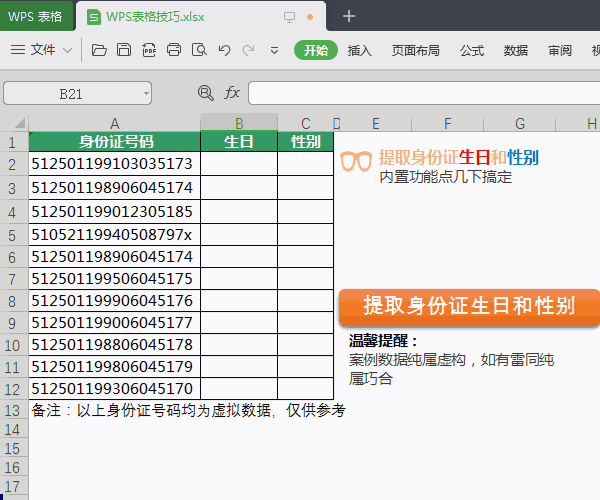The width and height of the screenshot is (600, 500).
Task: Select empty gender cell C2
Action: click(305, 164)
